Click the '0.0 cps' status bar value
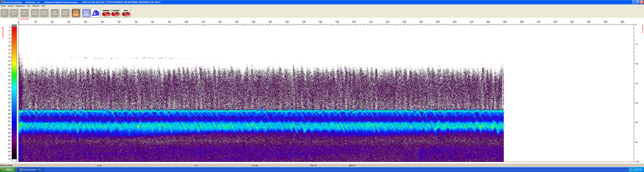The image size is (644, 172). pos(255,165)
